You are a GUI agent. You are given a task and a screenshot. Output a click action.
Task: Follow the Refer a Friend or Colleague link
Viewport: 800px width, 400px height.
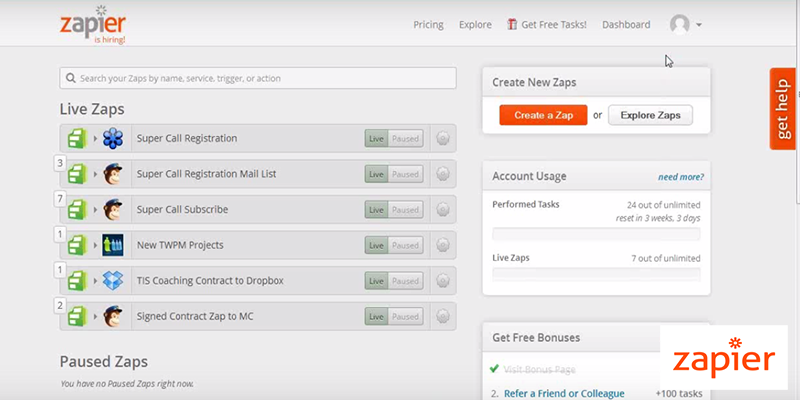563,393
